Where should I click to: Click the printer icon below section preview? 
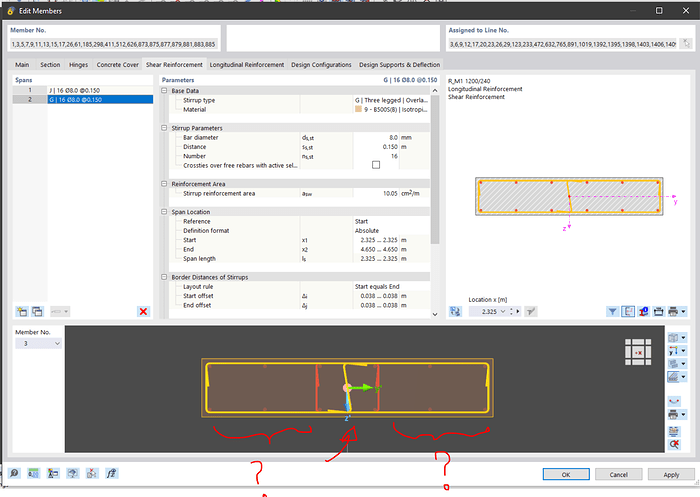click(676, 312)
